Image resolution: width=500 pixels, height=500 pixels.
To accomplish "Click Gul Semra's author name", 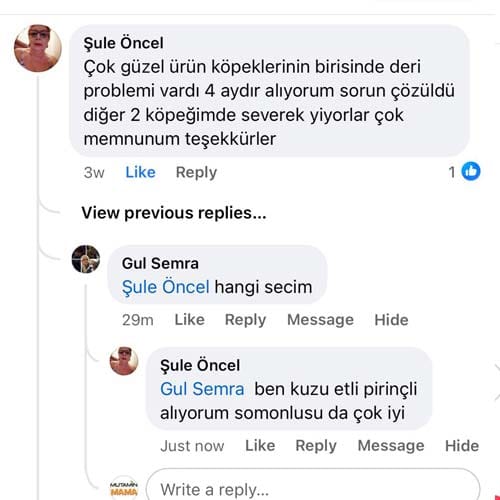I will pos(160,263).
